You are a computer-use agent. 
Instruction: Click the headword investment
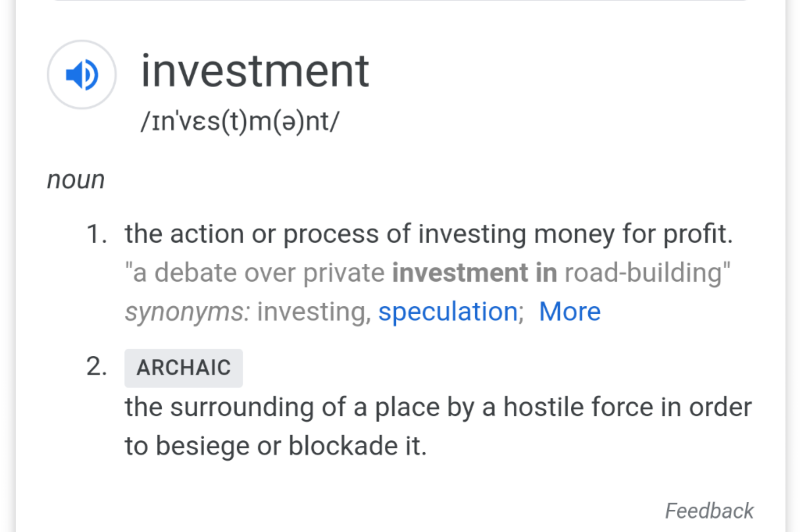point(255,71)
